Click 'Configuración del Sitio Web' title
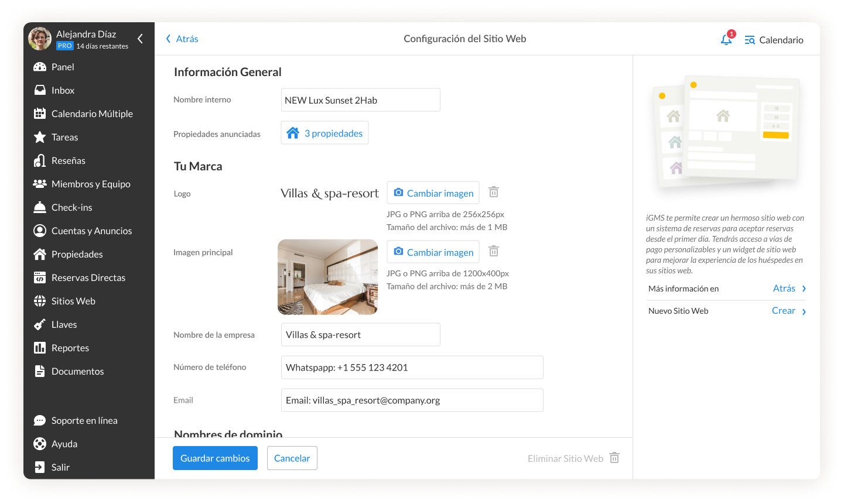Viewport: 844px width, 504px height. [465, 39]
